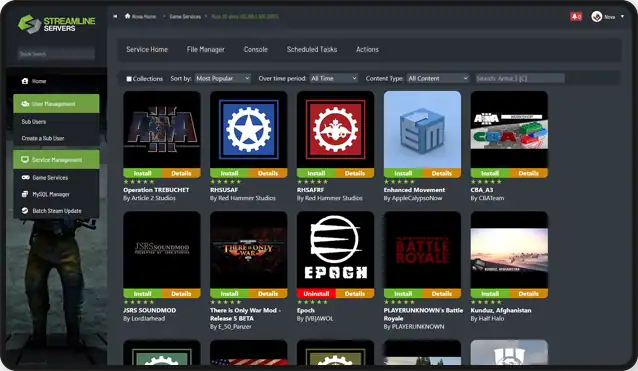This screenshot has height=371, width=638.
Task: Toggle the Collections checkbox
Action: click(x=129, y=79)
